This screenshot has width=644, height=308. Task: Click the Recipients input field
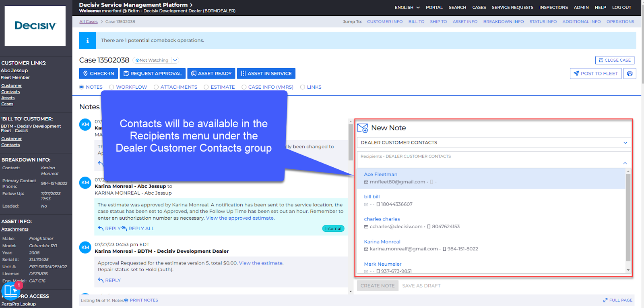point(494,160)
